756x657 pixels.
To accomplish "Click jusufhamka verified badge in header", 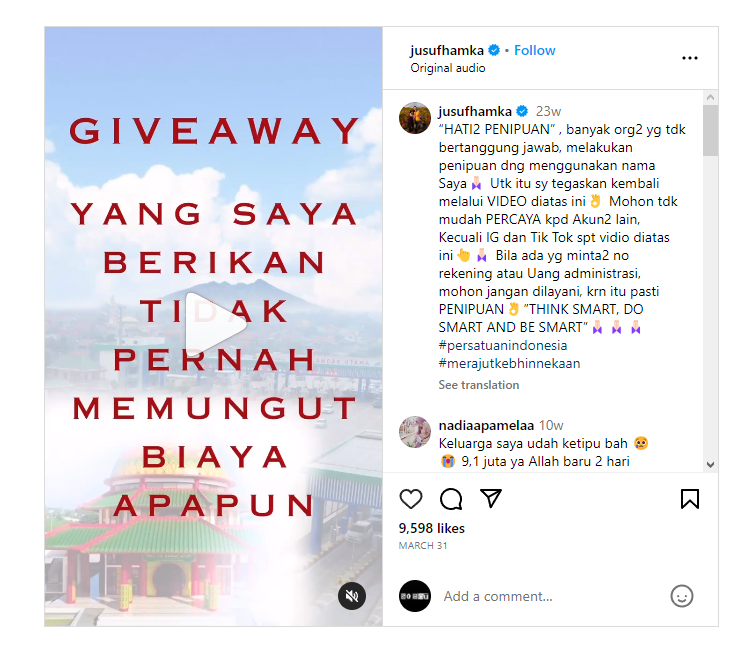I will (494, 50).
